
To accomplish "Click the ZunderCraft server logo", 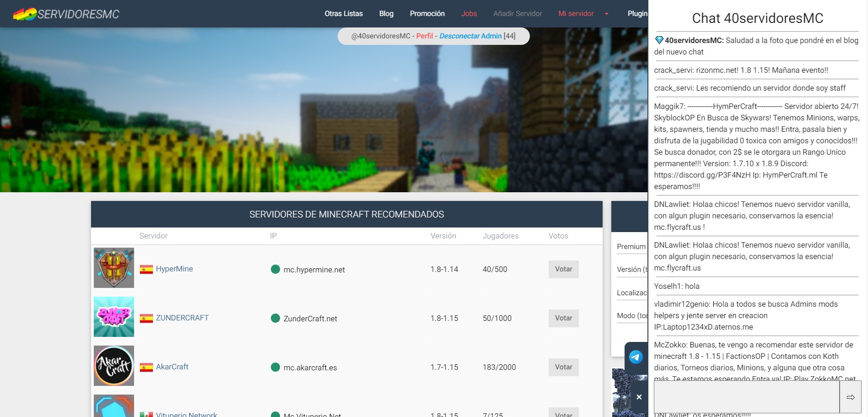I will [114, 317].
